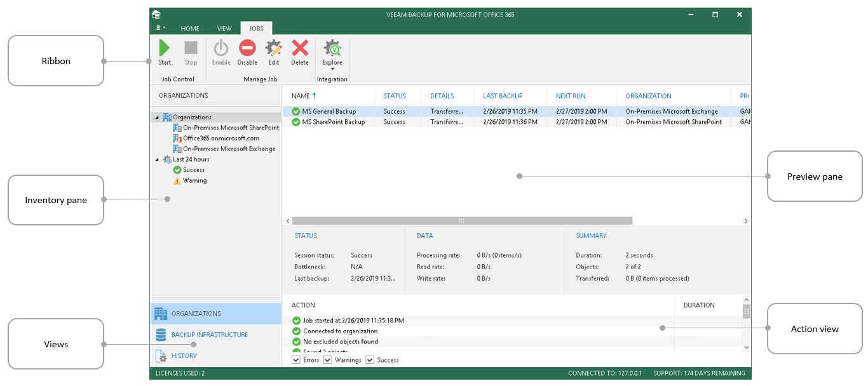Select the Warning filter under Last 24 hours
Image resolution: width=868 pixels, height=386 pixels.
click(x=194, y=181)
